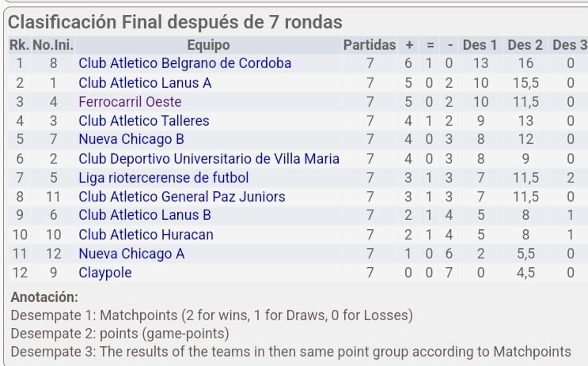Click the Rk. column header

[x=19, y=45]
